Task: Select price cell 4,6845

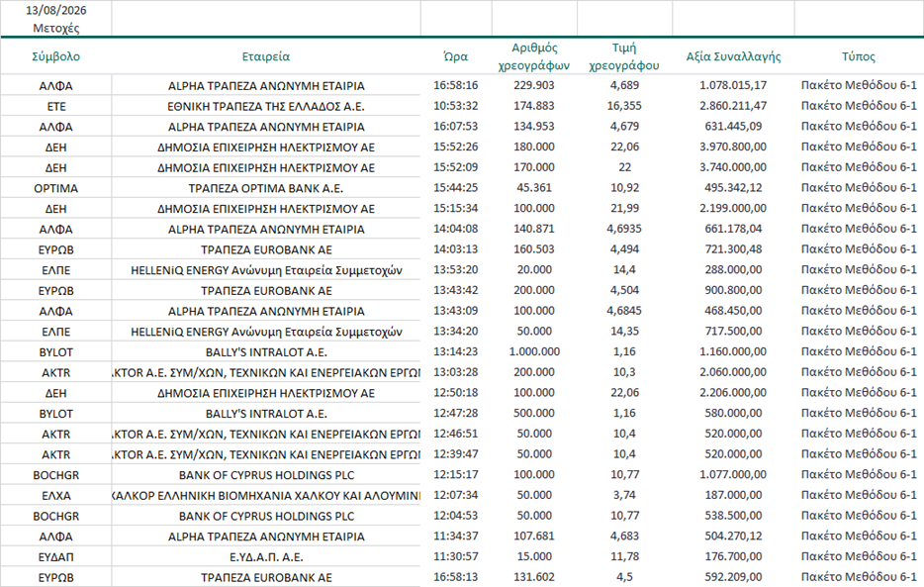Action: (624, 311)
